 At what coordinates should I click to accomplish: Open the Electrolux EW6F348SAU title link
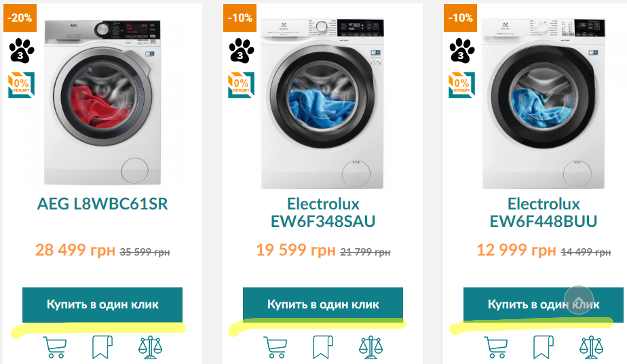pyautogui.click(x=322, y=213)
